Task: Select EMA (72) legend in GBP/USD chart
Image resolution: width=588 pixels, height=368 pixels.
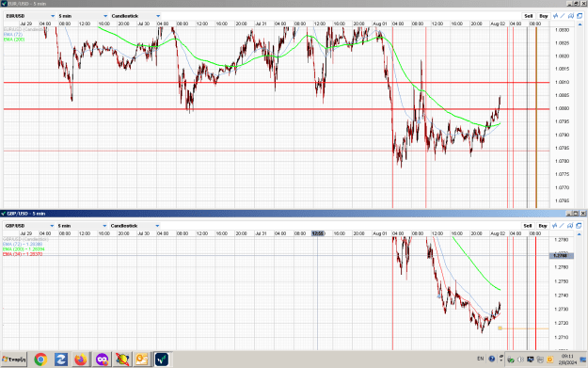Action: [x=23, y=244]
